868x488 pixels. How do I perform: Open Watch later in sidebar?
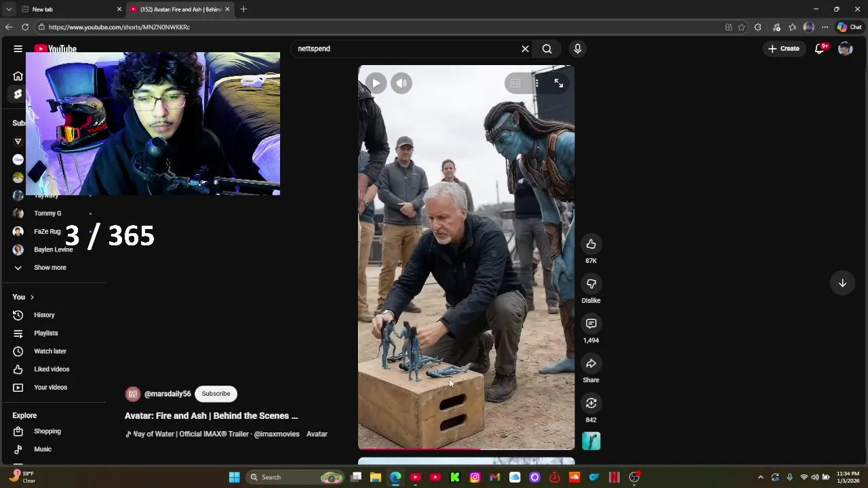point(50,351)
